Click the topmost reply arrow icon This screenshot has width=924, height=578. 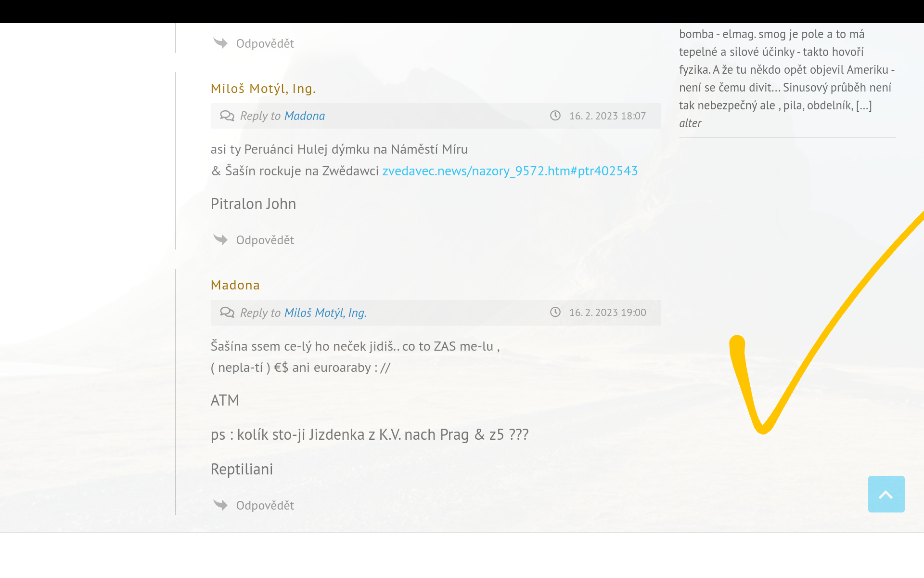coord(220,43)
